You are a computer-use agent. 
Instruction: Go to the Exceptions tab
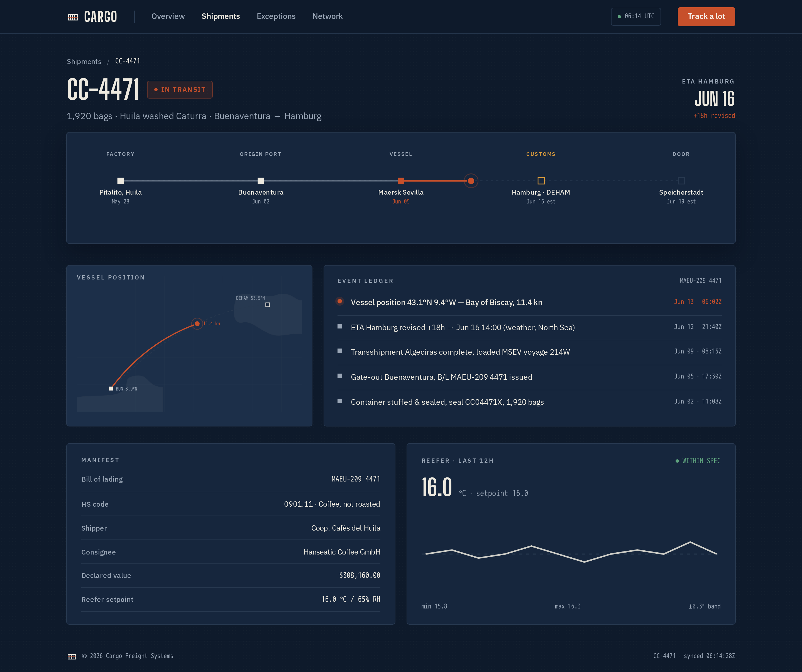276,16
